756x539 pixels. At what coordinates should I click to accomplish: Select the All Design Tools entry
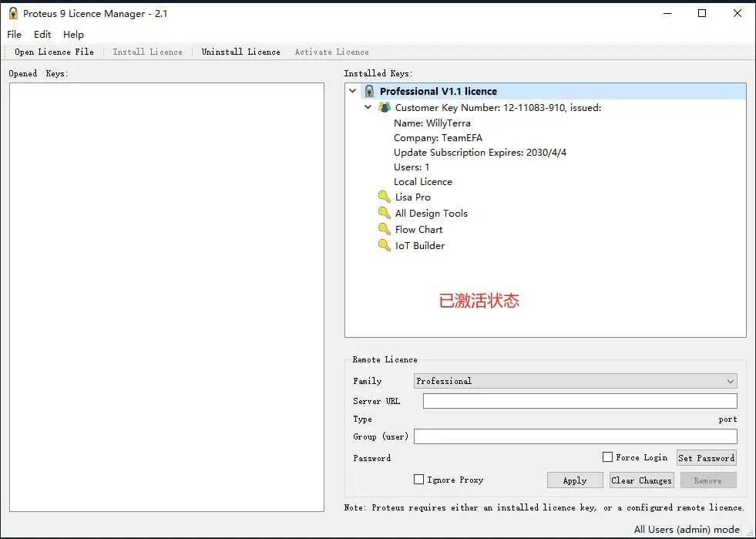coord(431,214)
